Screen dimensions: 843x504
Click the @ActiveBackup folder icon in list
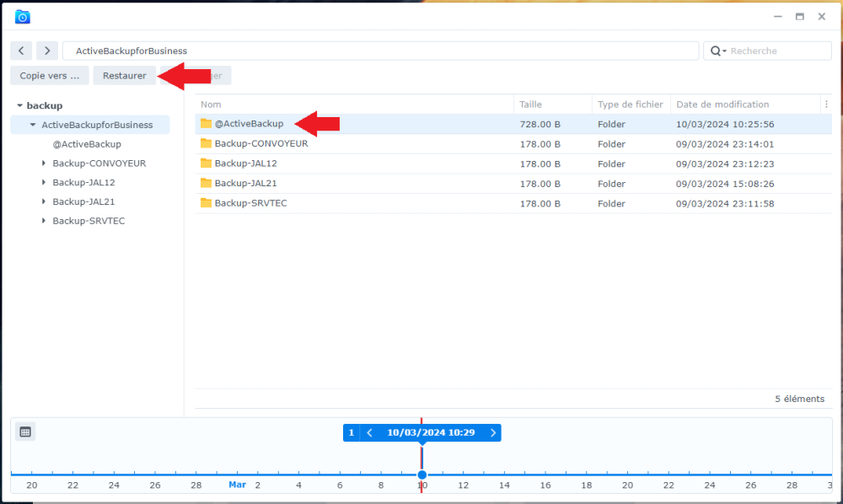click(x=206, y=124)
